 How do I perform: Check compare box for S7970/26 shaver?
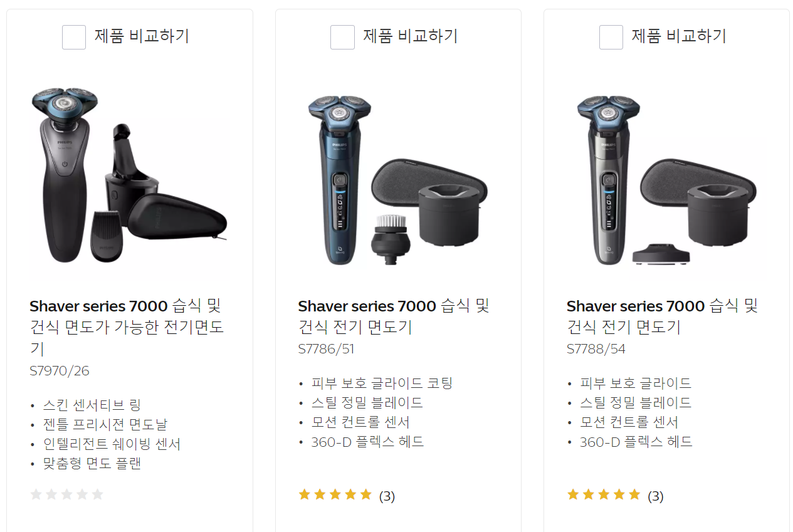pyautogui.click(x=74, y=37)
